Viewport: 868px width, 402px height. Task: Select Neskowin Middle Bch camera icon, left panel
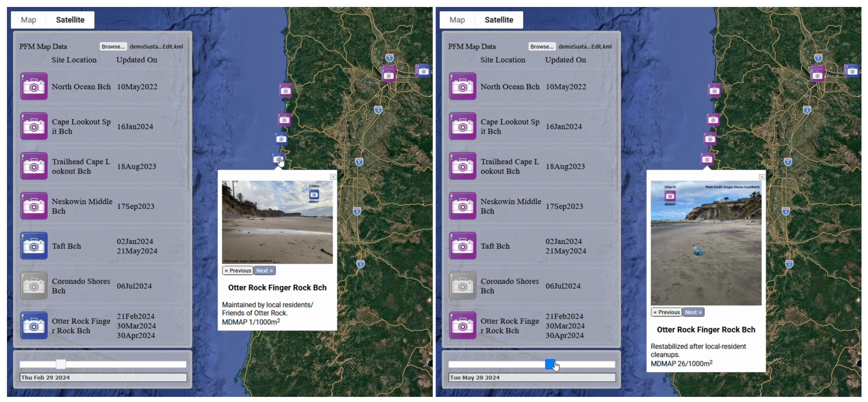click(34, 206)
